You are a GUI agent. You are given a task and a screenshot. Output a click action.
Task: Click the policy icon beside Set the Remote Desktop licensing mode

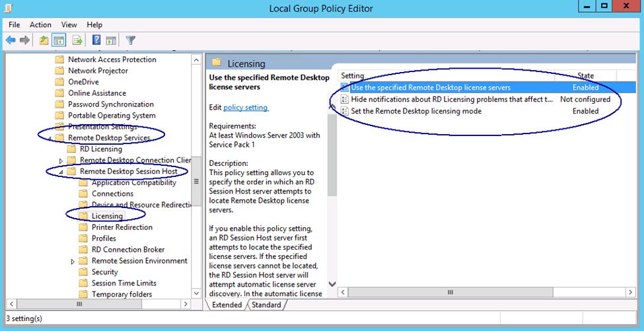click(345, 111)
